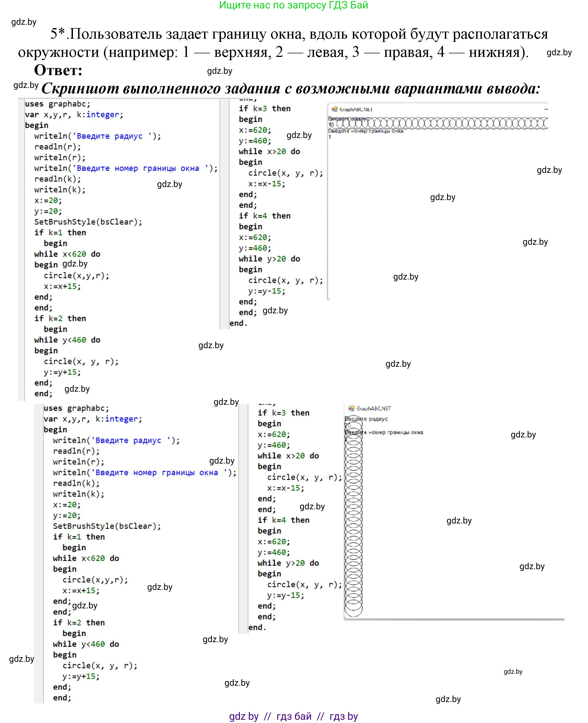Click the GraphABC.NET icon in lower output window

[x=351, y=409]
